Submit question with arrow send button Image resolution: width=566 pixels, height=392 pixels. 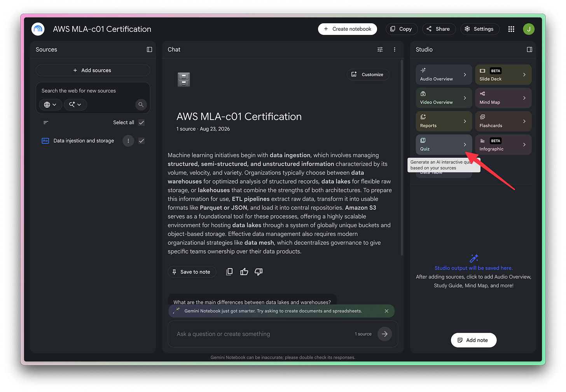[x=384, y=334]
